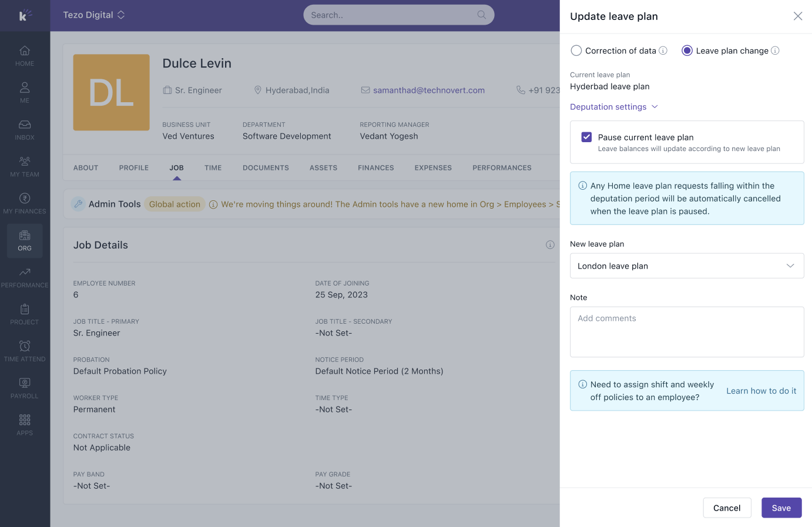The width and height of the screenshot is (812, 527).
Task: Select the Leave plan change radio
Action: 687,51
